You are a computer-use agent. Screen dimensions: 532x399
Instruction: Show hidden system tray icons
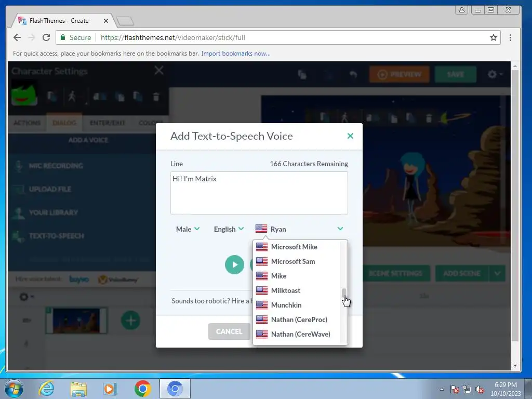pyautogui.click(x=442, y=389)
